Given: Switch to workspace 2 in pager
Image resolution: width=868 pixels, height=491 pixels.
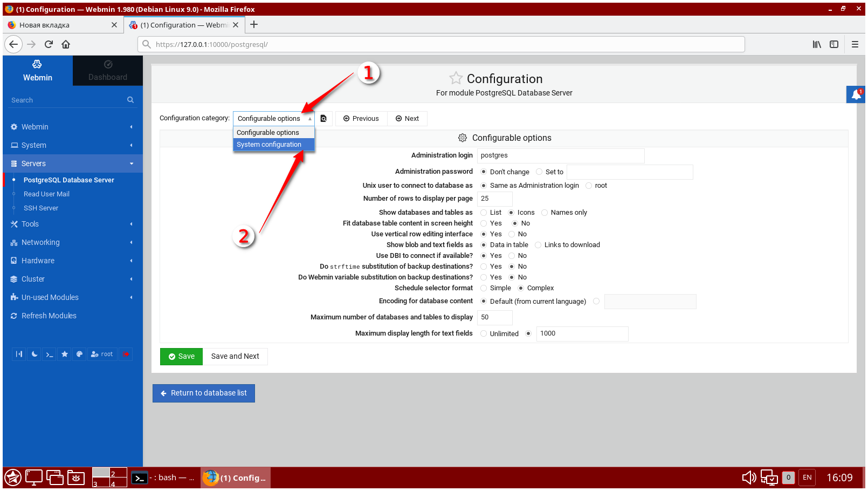Looking at the screenshot, I should click(118, 473).
